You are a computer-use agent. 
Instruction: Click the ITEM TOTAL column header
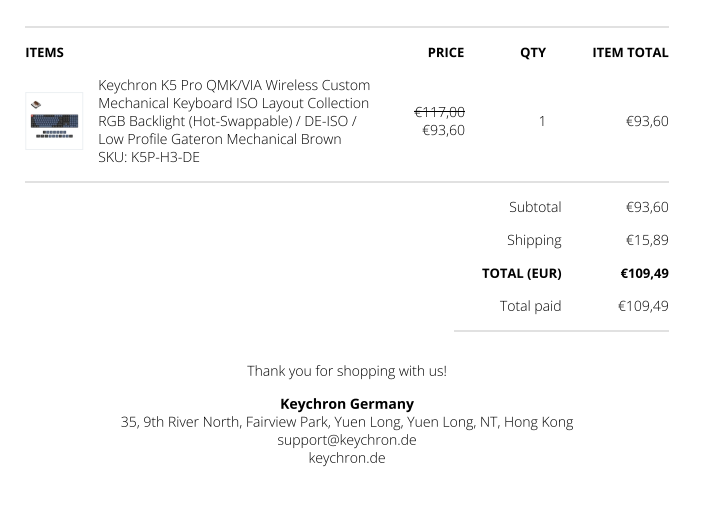[630, 53]
